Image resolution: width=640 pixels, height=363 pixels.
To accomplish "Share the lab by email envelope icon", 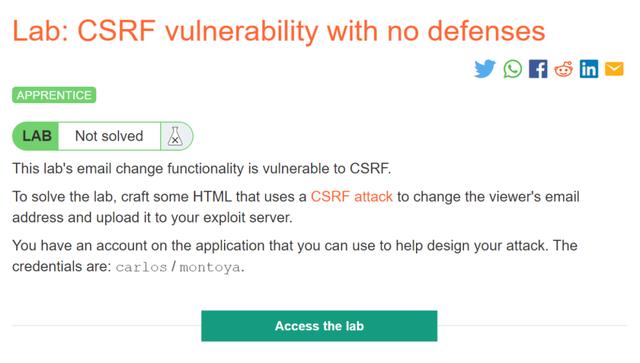I will click(x=614, y=69).
